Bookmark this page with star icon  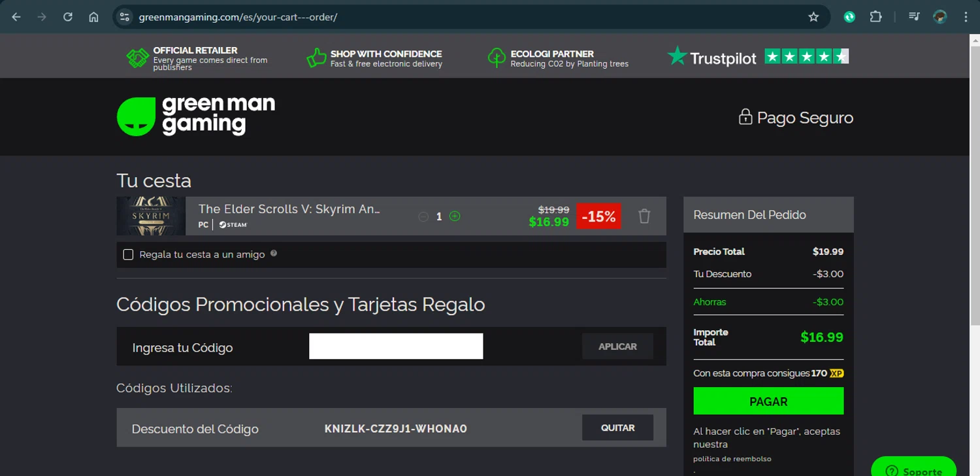813,17
